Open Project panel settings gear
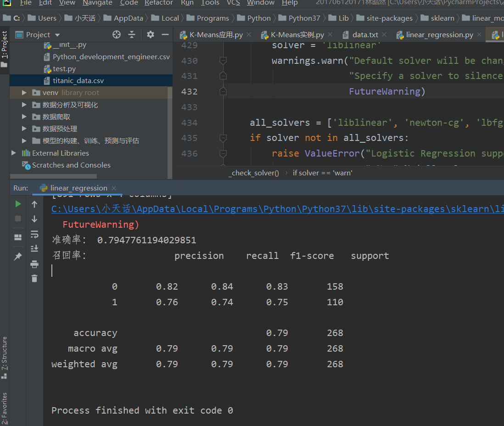The image size is (504, 426). (x=150, y=34)
